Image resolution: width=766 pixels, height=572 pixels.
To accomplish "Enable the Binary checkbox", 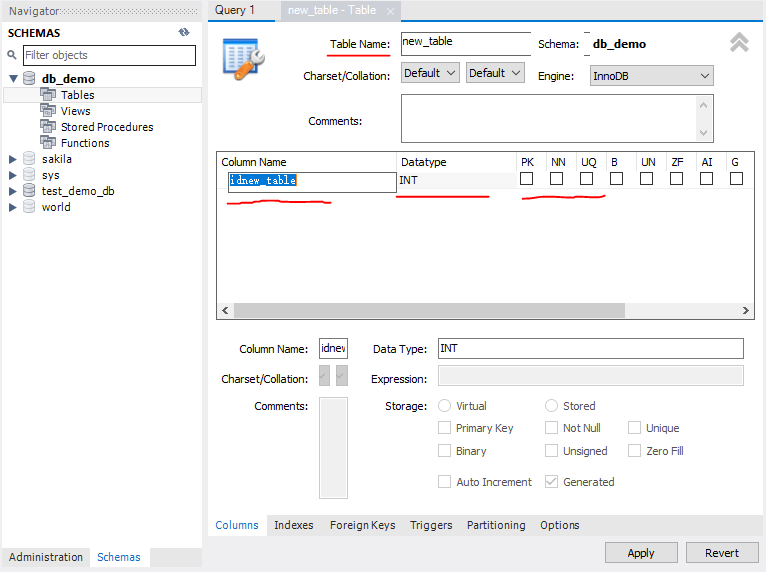I will coord(445,450).
